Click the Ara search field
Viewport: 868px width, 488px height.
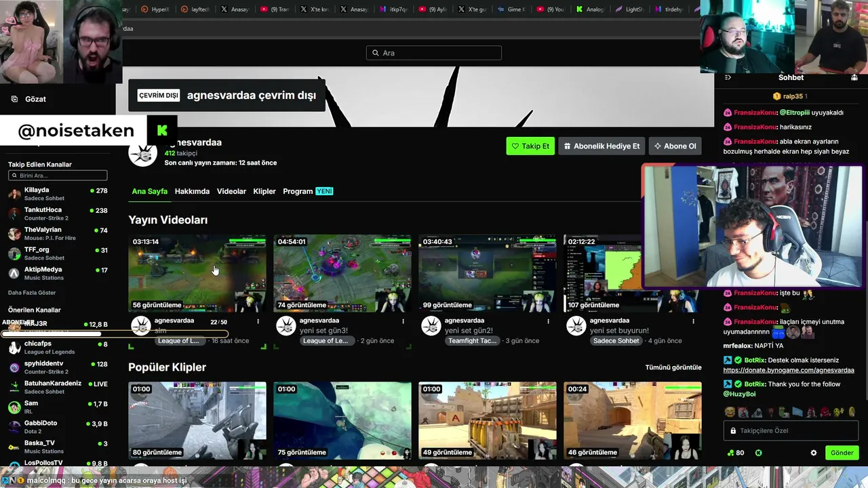pyautogui.click(x=434, y=53)
